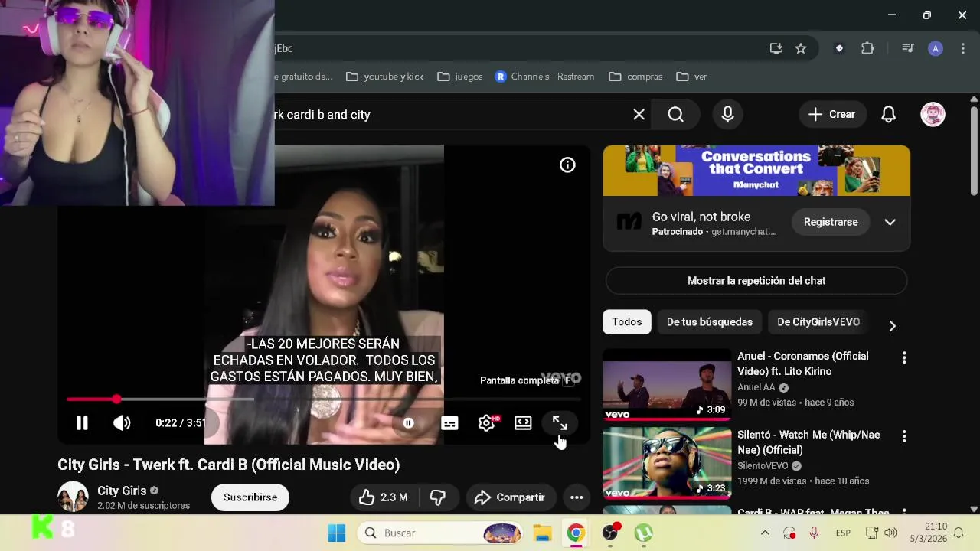
Task: Click Suscribirse to City Girls
Action: (x=250, y=497)
